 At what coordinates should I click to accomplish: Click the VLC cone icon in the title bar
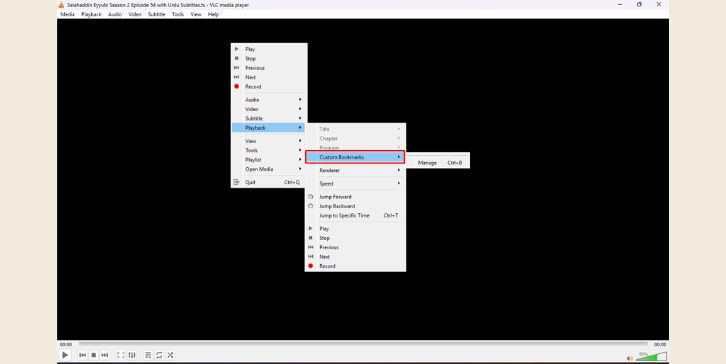click(61, 5)
